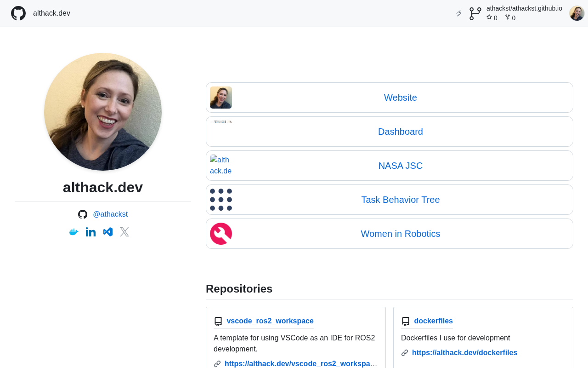Go to the NASA JSC link
This screenshot has height=368, width=588.
point(400,166)
